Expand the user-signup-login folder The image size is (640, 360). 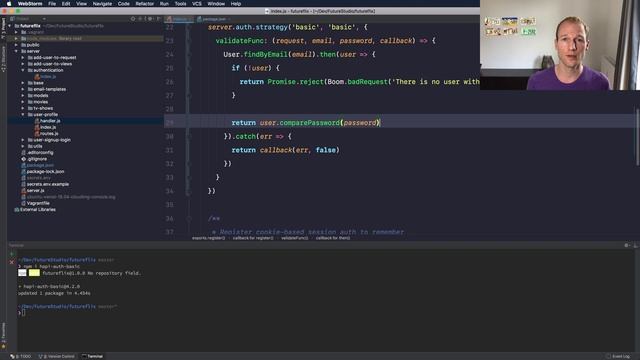pos(23,140)
